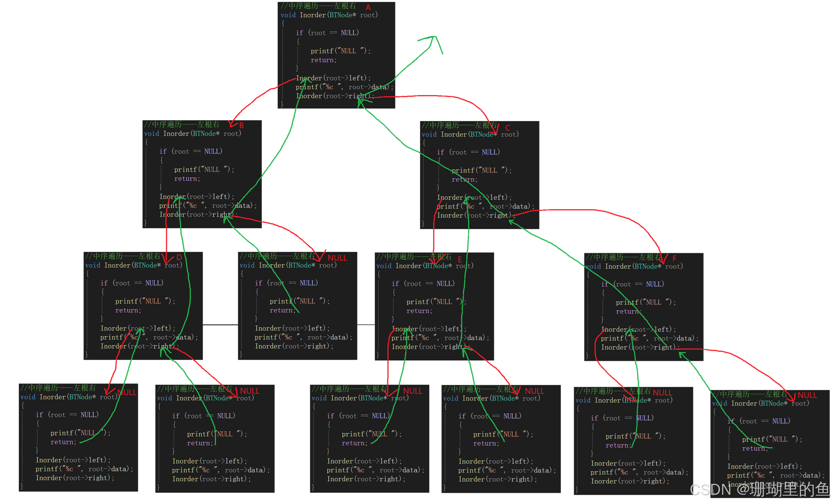Click the red letter F label
833x504 pixels.
point(674,258)
